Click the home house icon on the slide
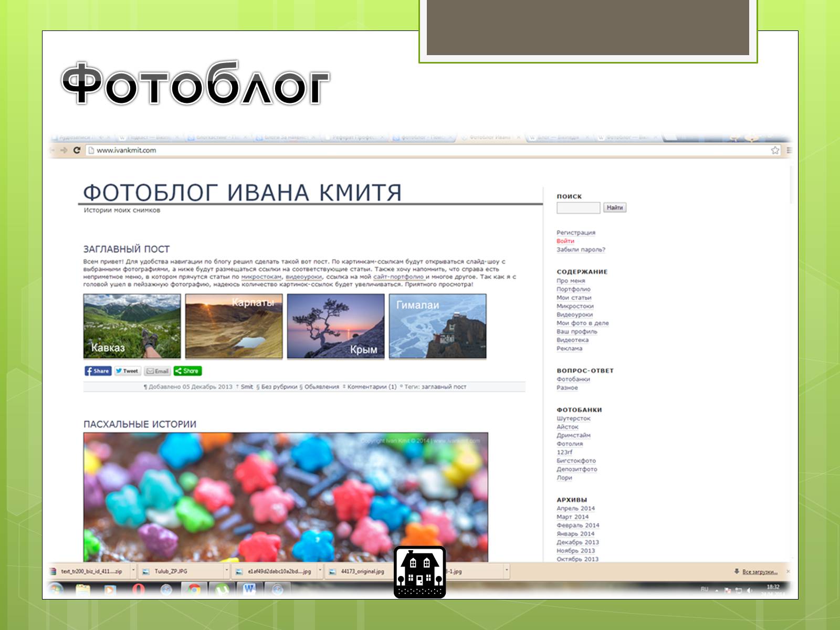The width and height of the screenshot is (840, 630). (x=419, y=572)
